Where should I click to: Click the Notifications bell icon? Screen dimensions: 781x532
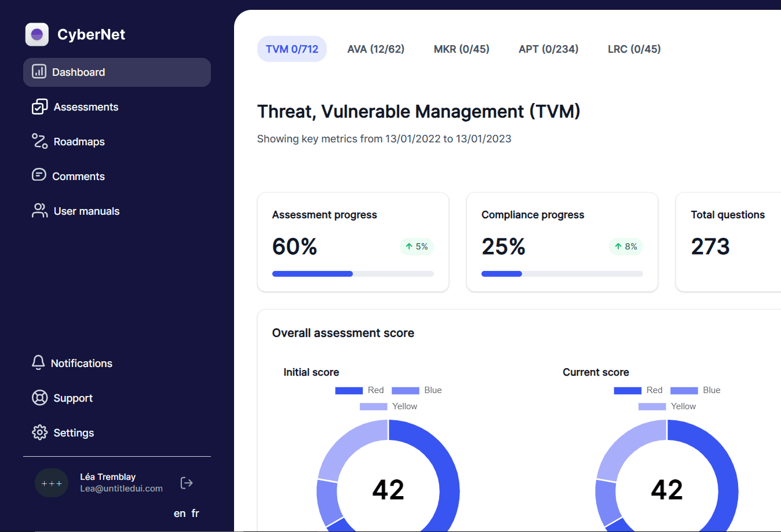(x=38, y=362)
